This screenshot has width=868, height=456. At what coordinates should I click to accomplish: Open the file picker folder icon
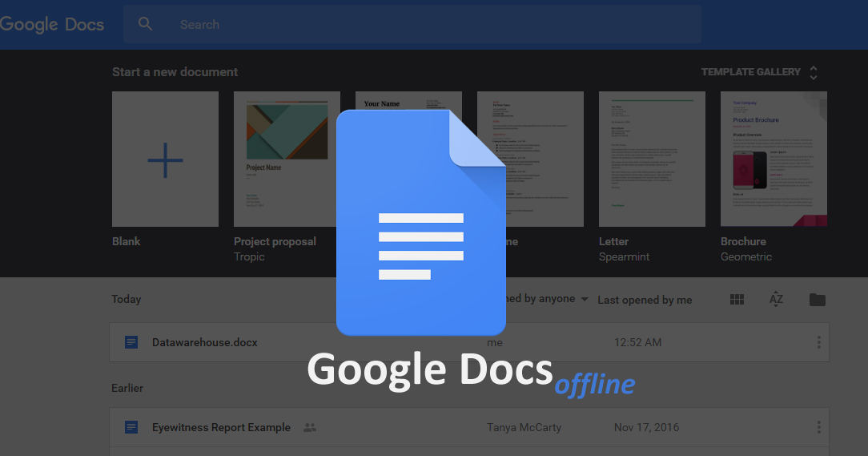click(x=817, y=300)
